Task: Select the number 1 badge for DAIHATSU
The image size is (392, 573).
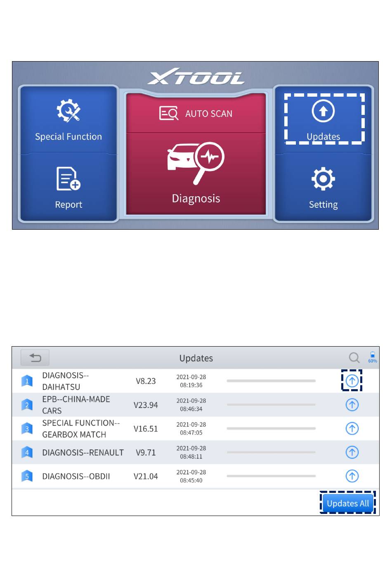Action: [27, 381]
